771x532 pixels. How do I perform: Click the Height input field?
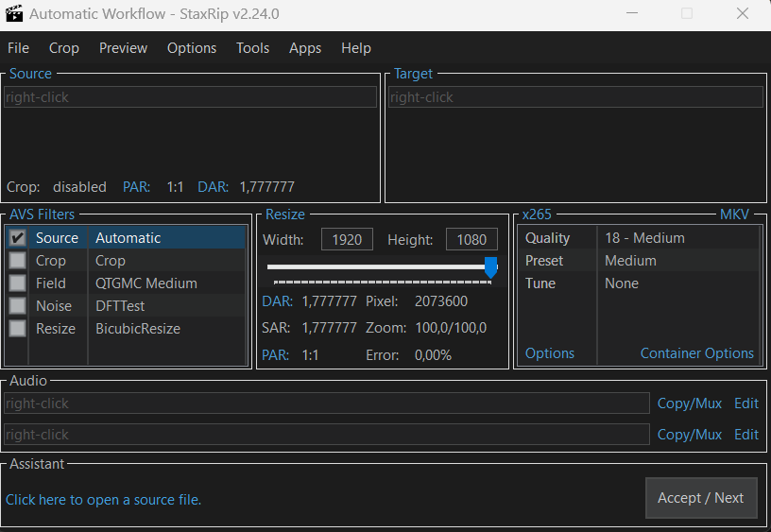pyautogui.click(x=471, y=239)
